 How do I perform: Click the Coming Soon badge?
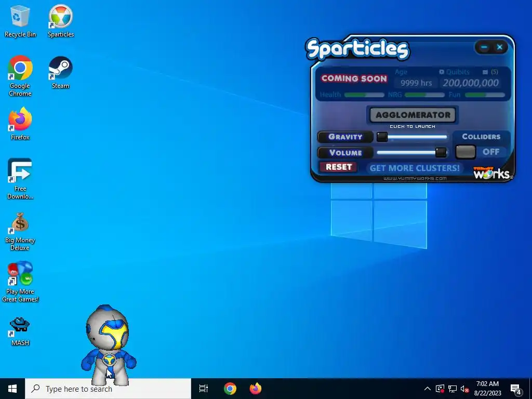point(354,78)
